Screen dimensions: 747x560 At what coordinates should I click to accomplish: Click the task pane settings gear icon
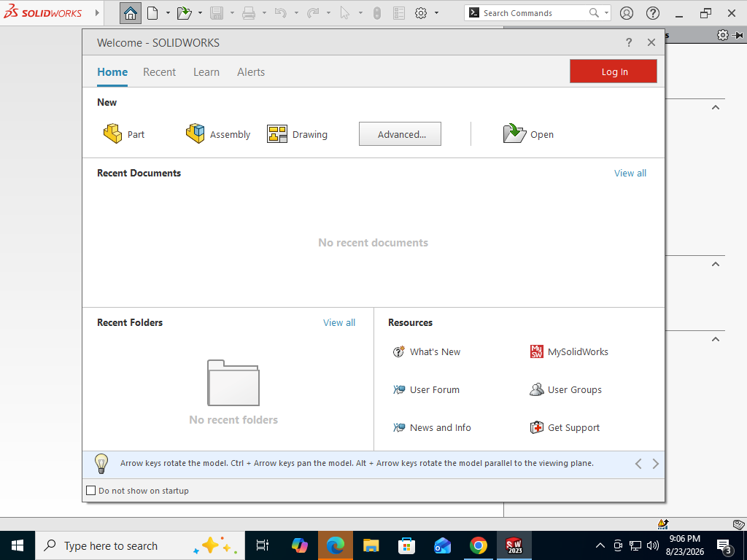723,35
